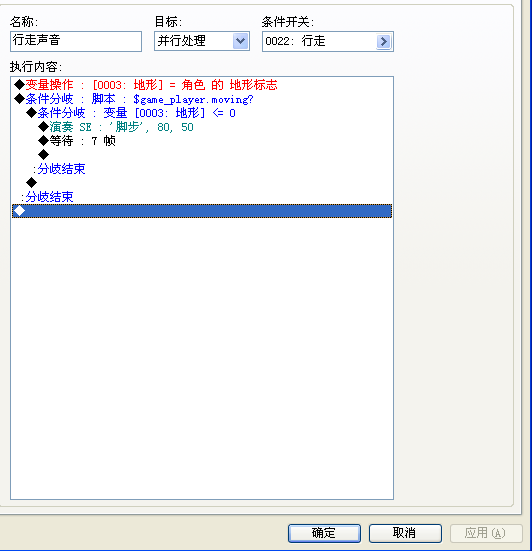
Task: Click the 确定 button
Action: (324, 533)
